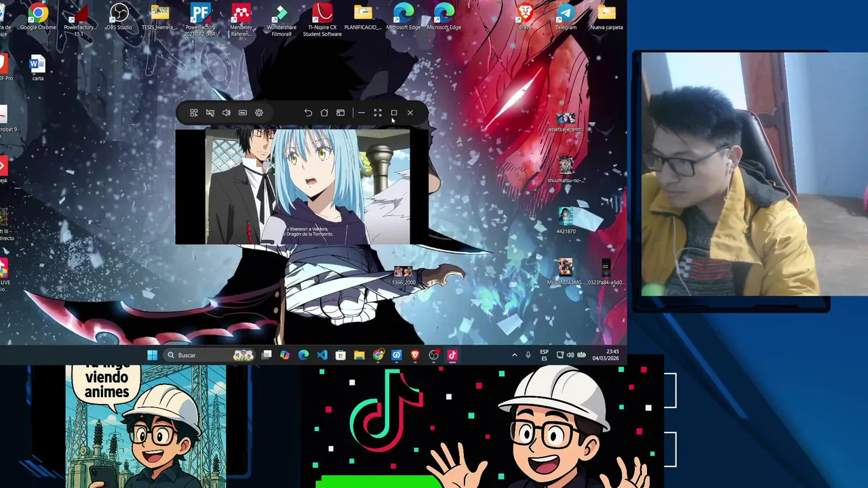Select the PLANIFICACIO desktop folder
This screenshot has height=488, width=868.
(x=363, y=18)
